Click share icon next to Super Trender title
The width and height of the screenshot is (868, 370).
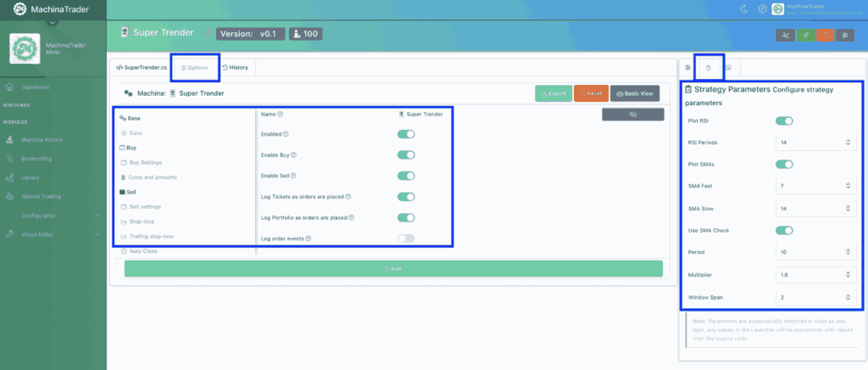[x=207, y=33]
